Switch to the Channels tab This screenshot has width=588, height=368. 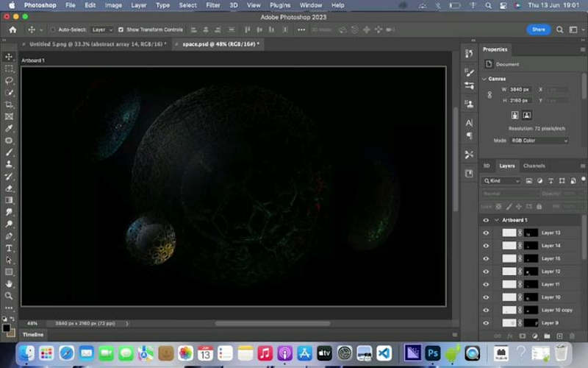coord(534,166)
